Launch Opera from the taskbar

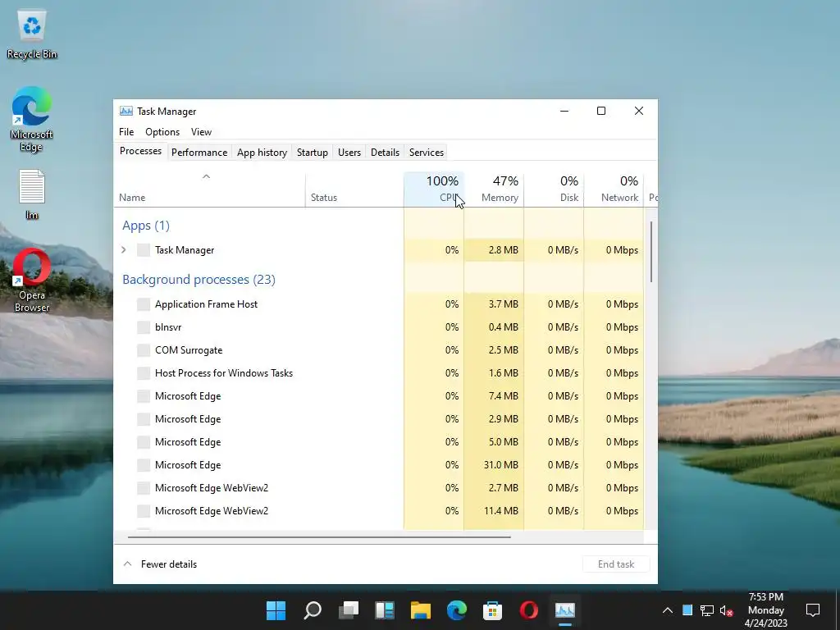pyautogui.click(x=529, y=610)
